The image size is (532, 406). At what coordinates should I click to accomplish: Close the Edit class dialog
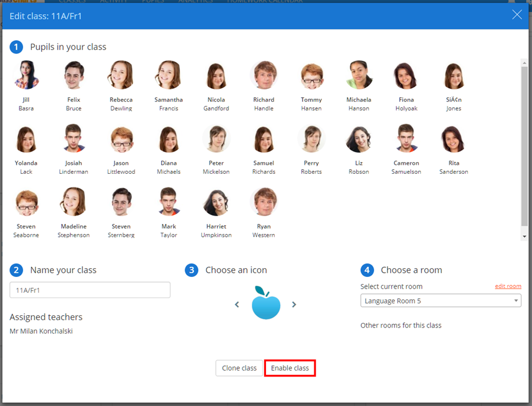click(x=517, y=15)
